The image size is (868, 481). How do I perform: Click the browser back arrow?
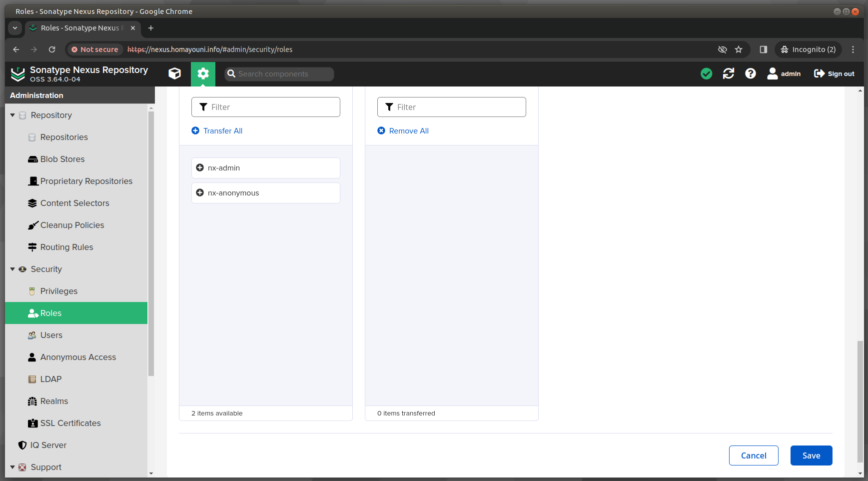[16, 49]
